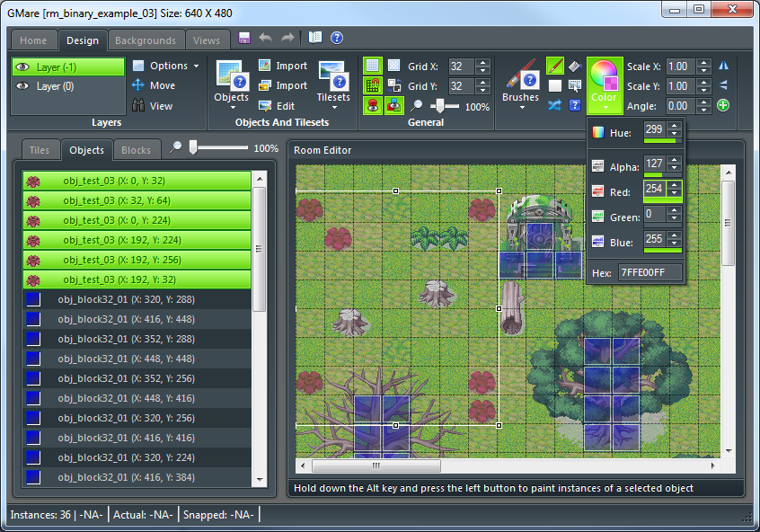Click the Edit object pencil icon
The image size is (760, 532).
tap(265, 106)
